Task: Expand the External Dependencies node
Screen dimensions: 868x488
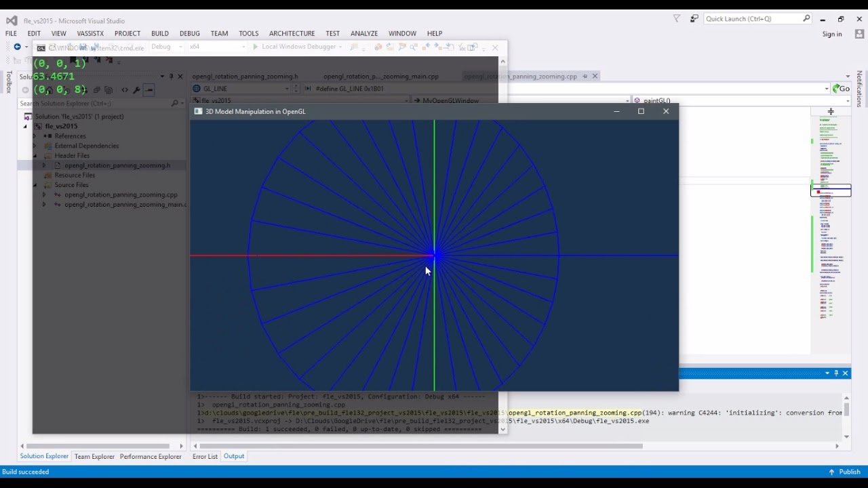Action: 35,146
